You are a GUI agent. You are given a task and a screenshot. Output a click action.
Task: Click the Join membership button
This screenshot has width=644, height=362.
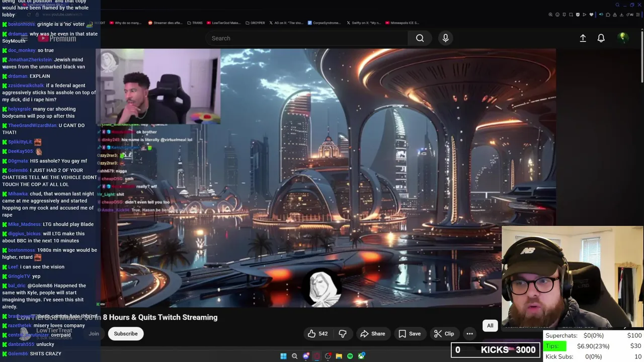[94, 333]
